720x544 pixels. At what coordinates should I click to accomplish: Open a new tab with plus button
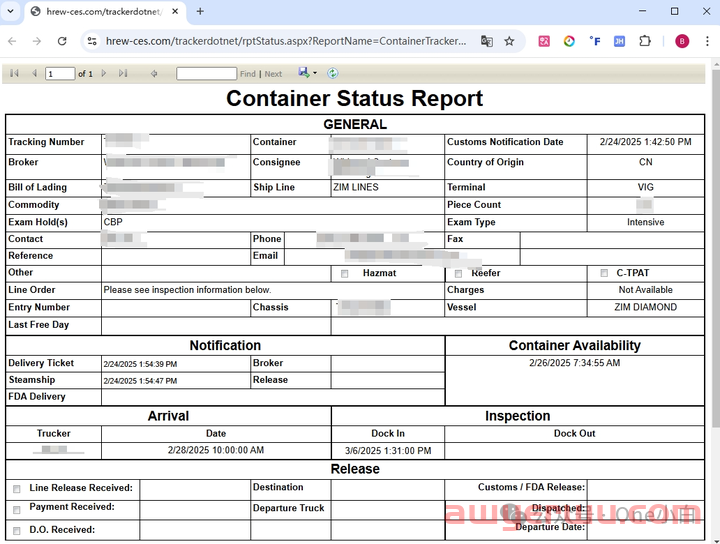tap(200, 11)
